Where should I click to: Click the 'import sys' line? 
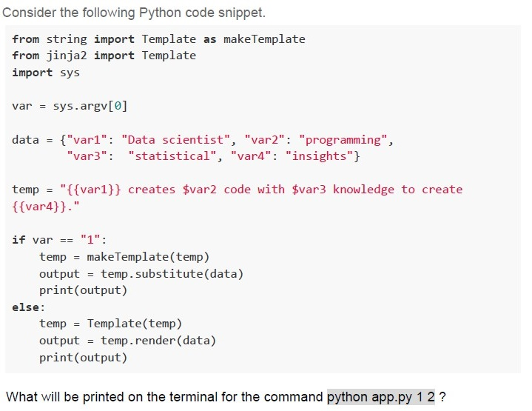pos(46,73)
